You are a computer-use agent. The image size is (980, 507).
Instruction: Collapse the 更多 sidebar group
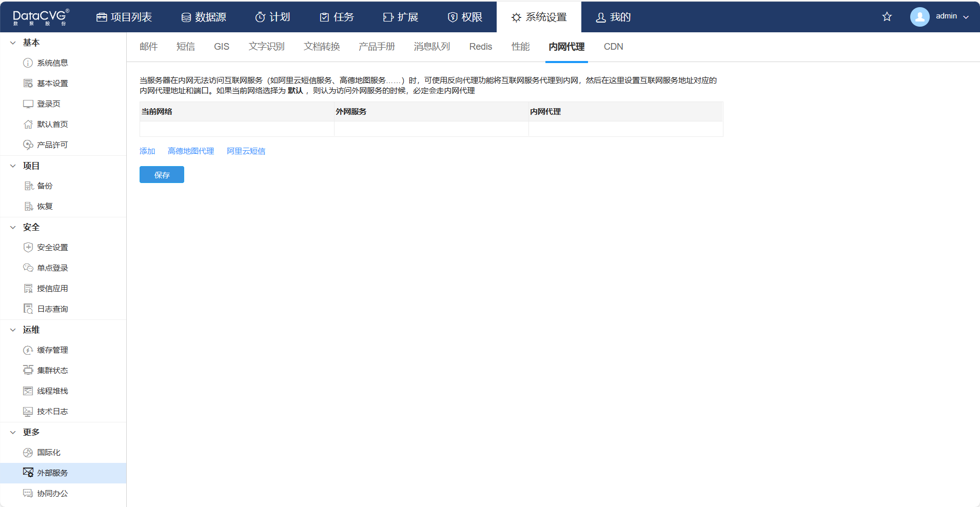[13, 433]
